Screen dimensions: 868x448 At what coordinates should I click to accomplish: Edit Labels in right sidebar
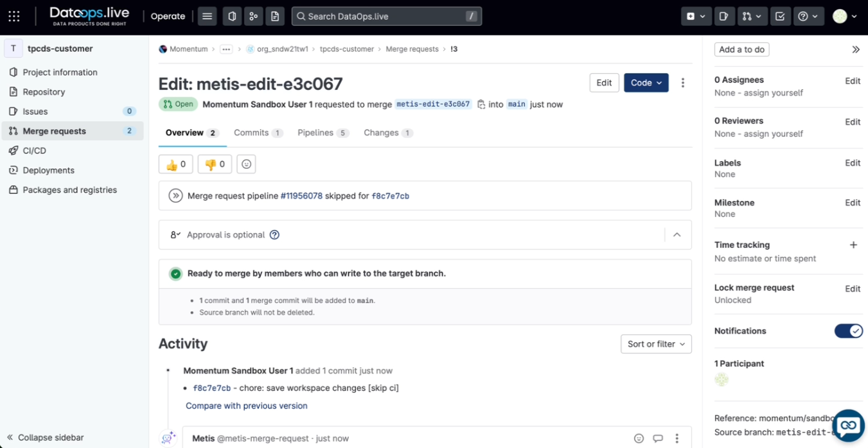[x=853, y=163]
